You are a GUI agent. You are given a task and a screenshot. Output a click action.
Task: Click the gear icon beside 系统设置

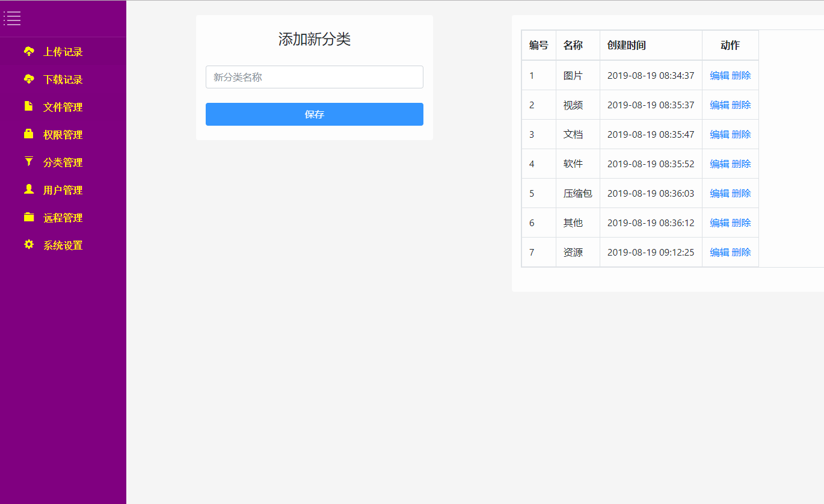(28, 245)
